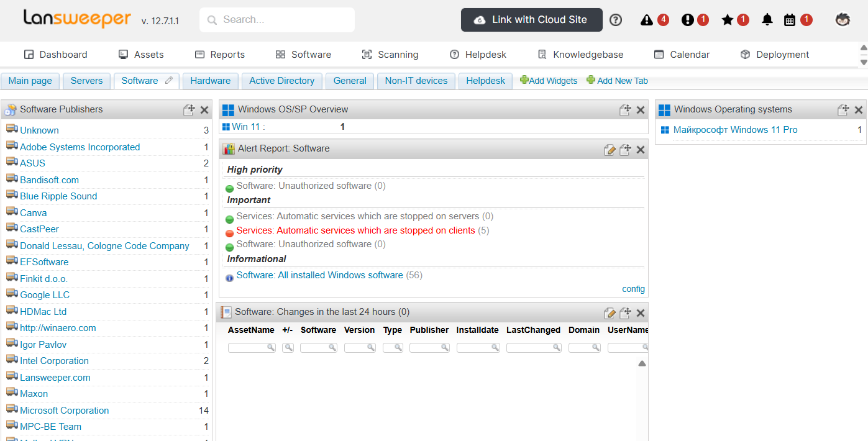Viewport: 868px width, 441px height.
Task: Focus the Publisher column filter field
Action: (429, 348)
